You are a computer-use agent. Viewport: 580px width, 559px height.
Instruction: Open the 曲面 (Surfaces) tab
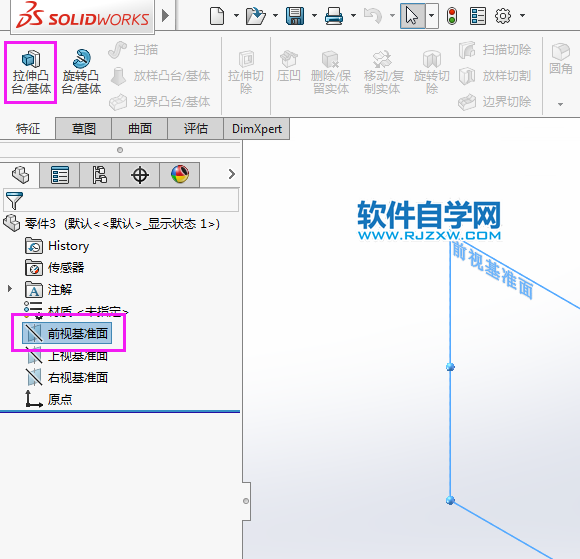[x=139, y=129]
